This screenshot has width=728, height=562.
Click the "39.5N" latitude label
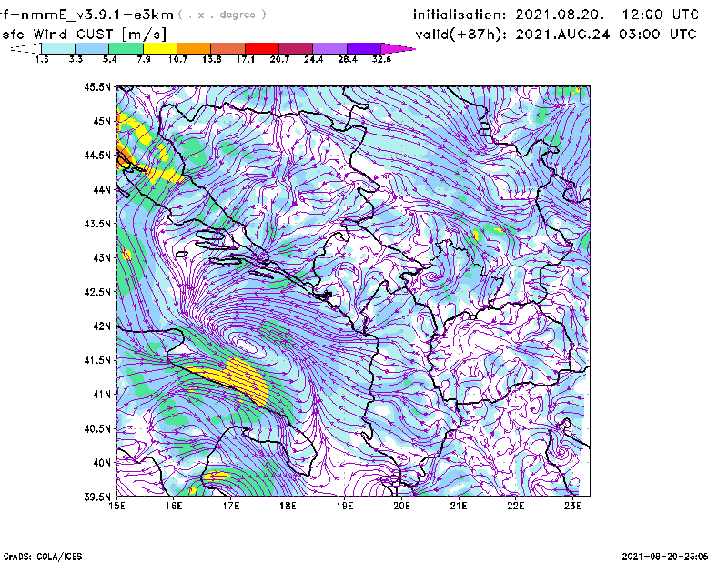[98, 497]
